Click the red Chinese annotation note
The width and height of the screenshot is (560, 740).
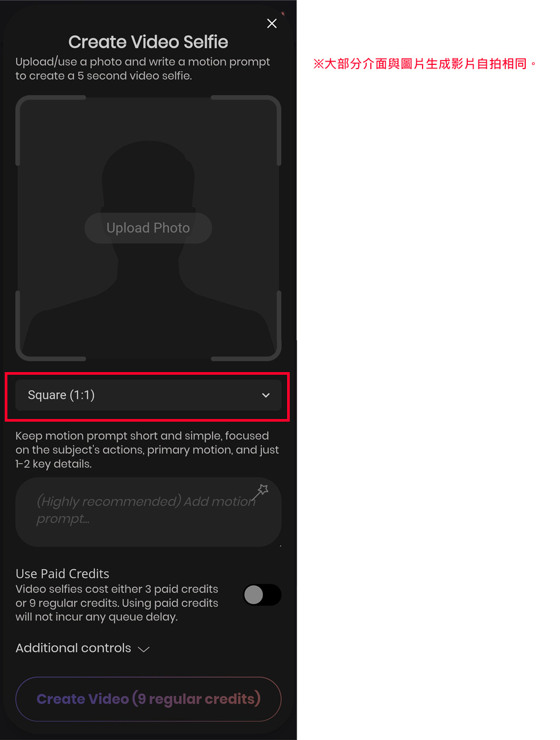(x=425, y=64)
